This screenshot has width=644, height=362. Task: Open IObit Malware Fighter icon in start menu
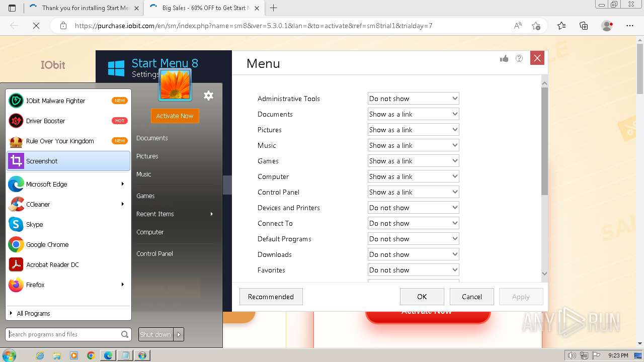click(x=16, y=101)
